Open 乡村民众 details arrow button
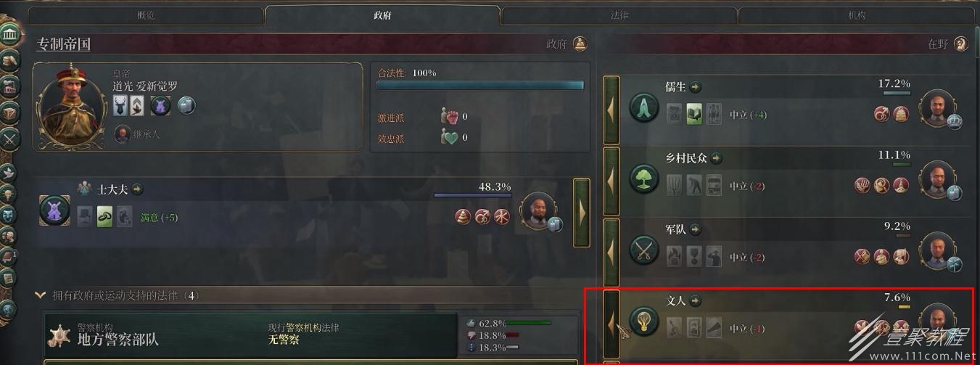Image resolution: width=980 pixels, height=365 pixels. 717,157
